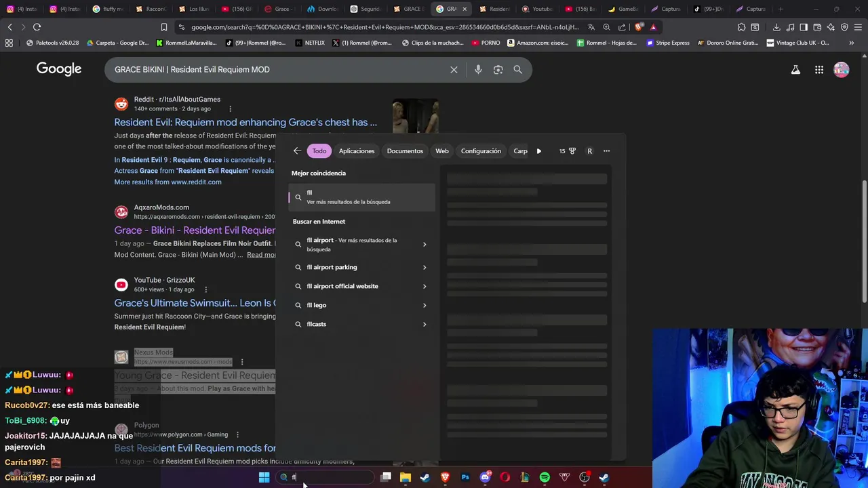Click the browser page vertical scrollbar
This screenshot has width=868, height=488.
coord(864,241)
